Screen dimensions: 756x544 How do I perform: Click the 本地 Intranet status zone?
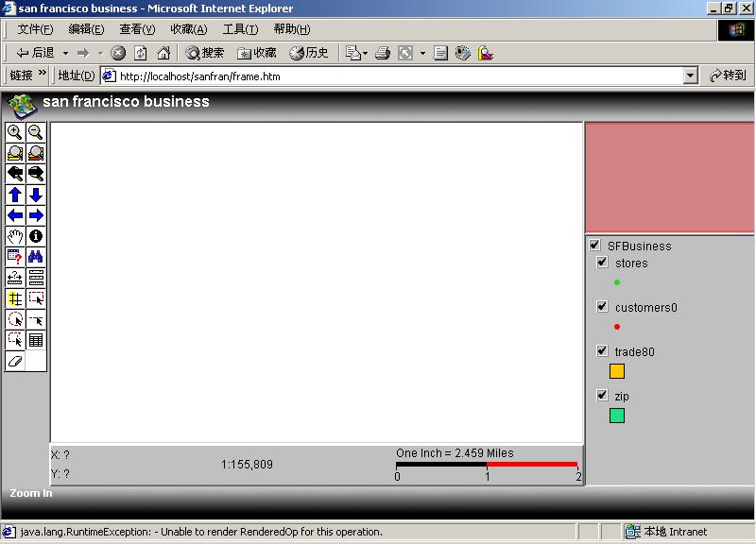coord(666,532)
